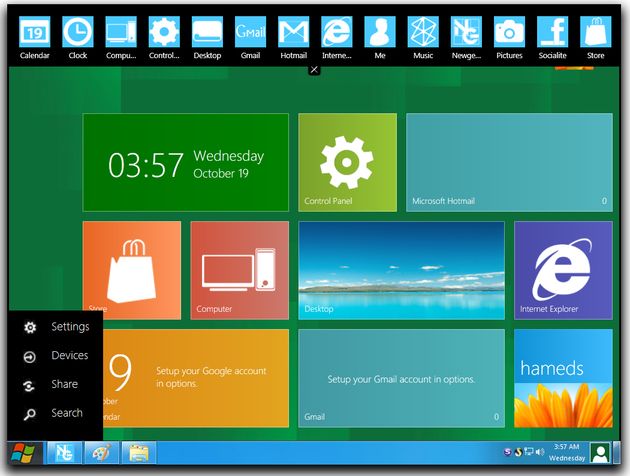Open the clock tile showing 03:57
Image resolution: width=630 pixels, height=476 pixels.
click(x=186, y=162)
